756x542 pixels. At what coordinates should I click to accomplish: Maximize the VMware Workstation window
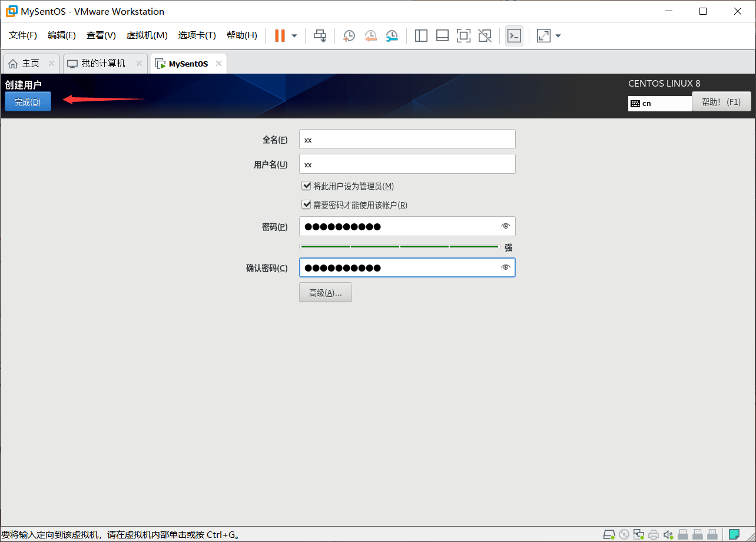coord(703,11)
